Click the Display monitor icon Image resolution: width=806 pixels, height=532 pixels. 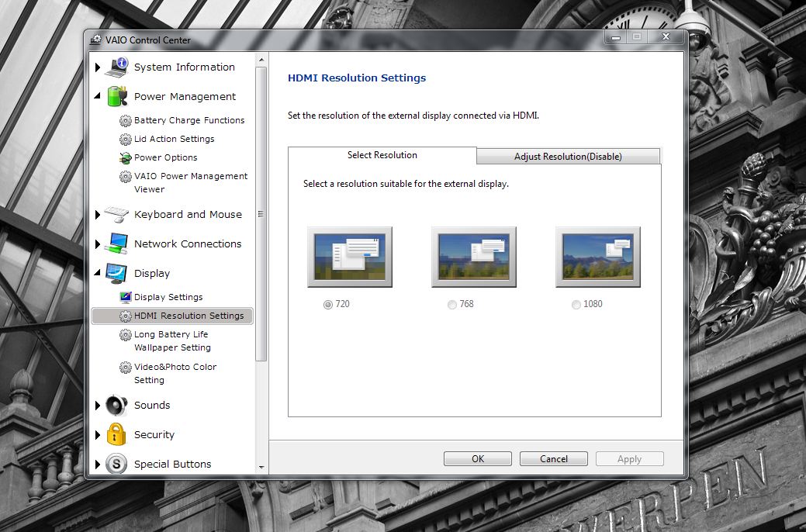116,273
